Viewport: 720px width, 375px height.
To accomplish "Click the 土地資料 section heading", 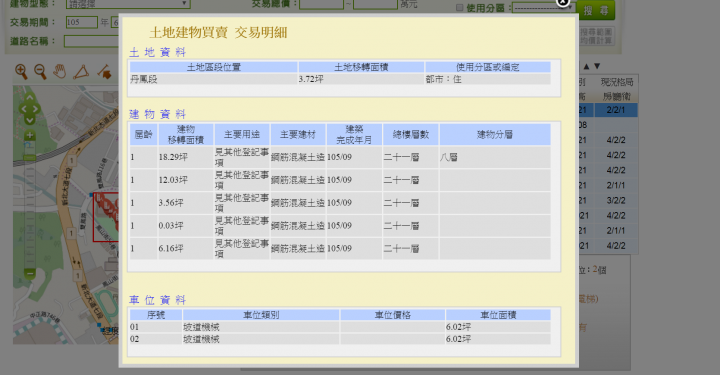I will pos(157,52).
